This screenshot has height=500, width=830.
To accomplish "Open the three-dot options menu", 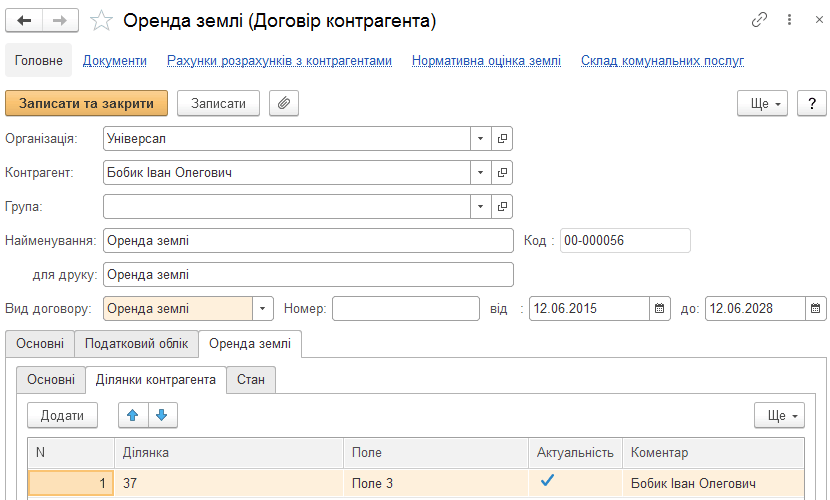I will [789, 20].
